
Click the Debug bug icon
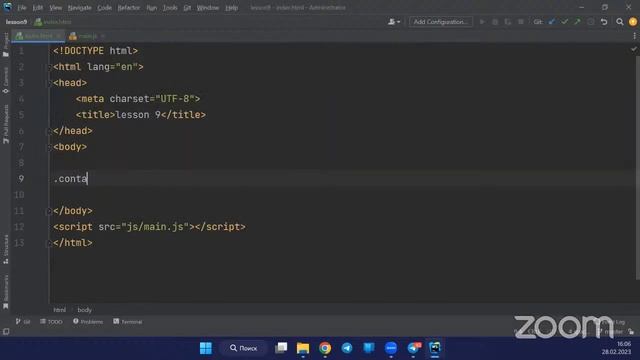point(495,22)
